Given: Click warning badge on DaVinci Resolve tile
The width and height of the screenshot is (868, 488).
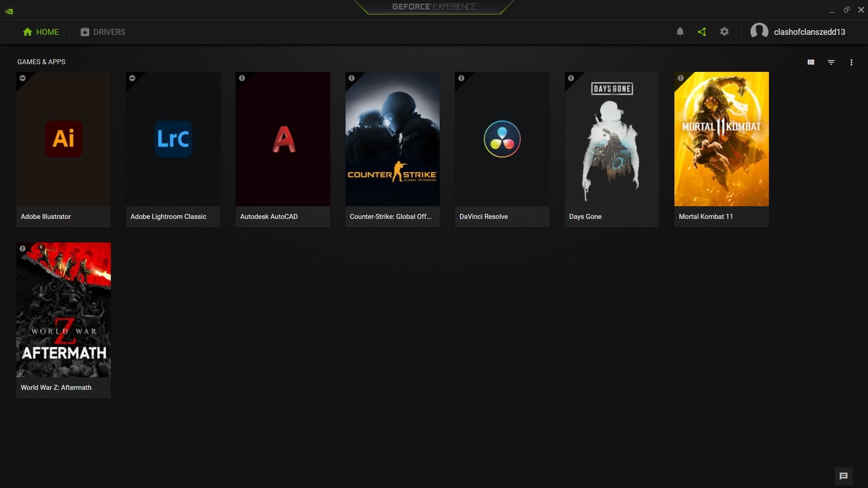Looking at the screenshot, I should point(461,78).
